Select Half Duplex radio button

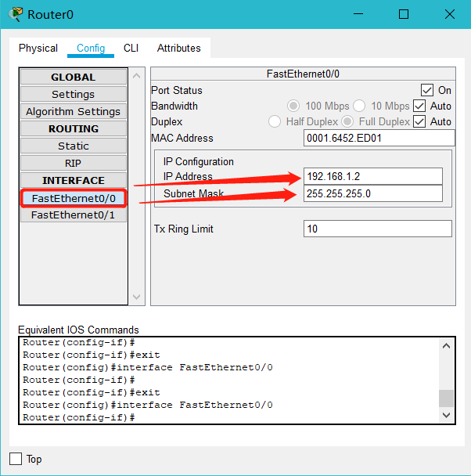[x=275, y=121]
